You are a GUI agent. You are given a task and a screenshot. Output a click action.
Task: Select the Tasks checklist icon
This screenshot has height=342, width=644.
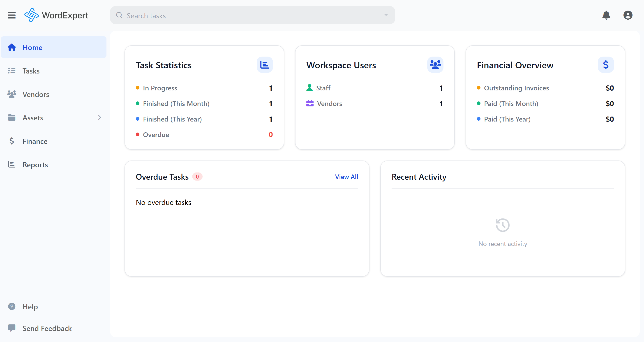pos(12,71)
